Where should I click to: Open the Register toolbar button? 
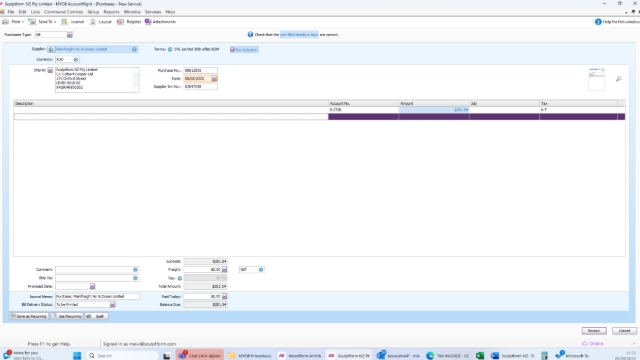tap(129, 22)
